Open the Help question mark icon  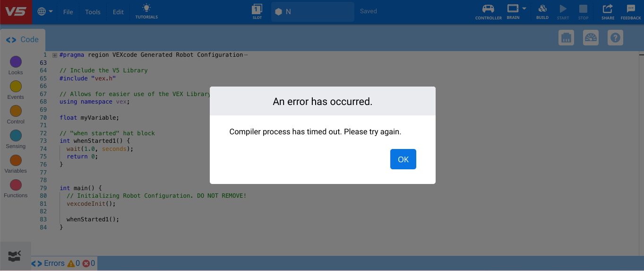pos(615,38)
